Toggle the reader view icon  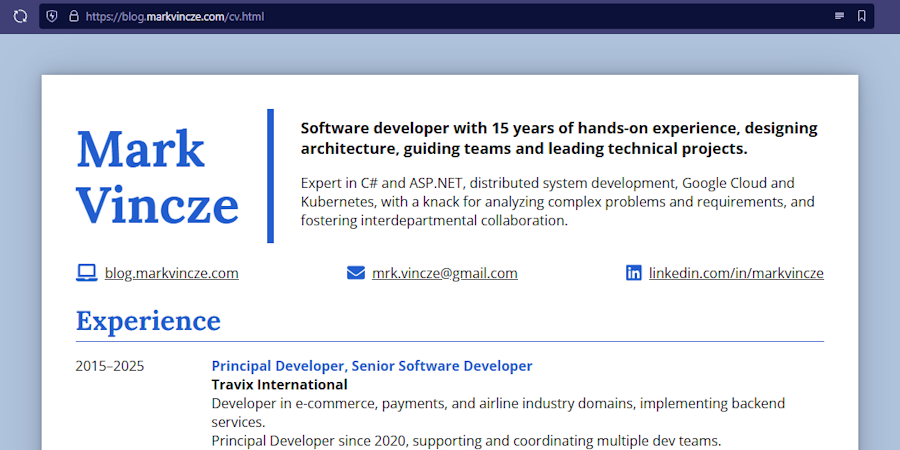(839, 16)
